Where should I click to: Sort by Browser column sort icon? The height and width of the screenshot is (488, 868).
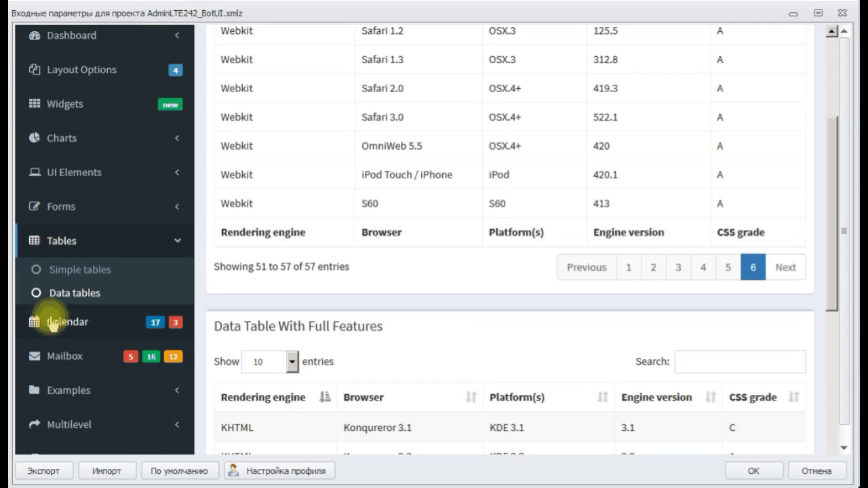pos(471,397)
